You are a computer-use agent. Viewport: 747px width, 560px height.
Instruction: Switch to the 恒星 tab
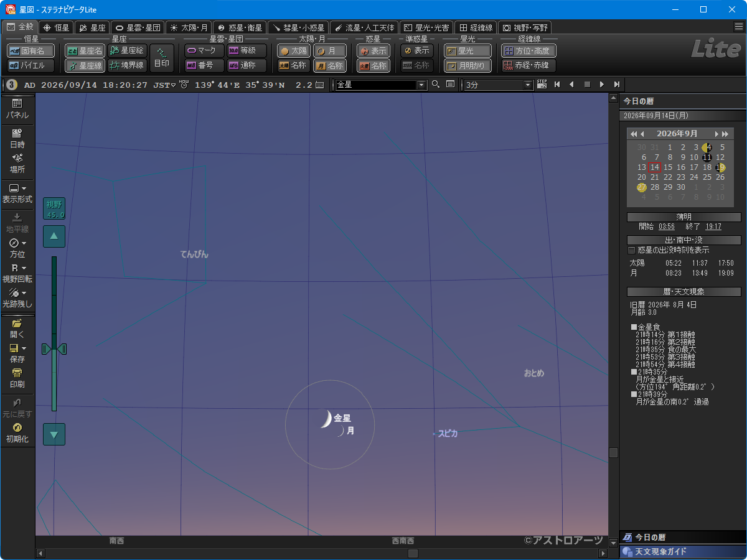[x=56, y=27]
